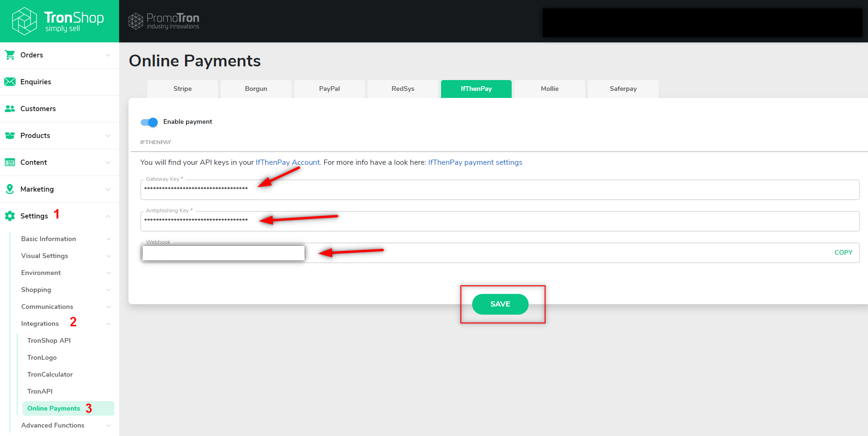
Task: Open TronAPI under Integrations
Action: [x=40, y=392]
